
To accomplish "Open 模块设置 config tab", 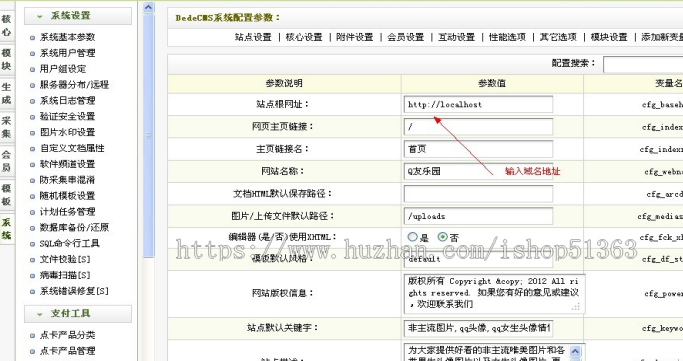I will click(609, 37).
